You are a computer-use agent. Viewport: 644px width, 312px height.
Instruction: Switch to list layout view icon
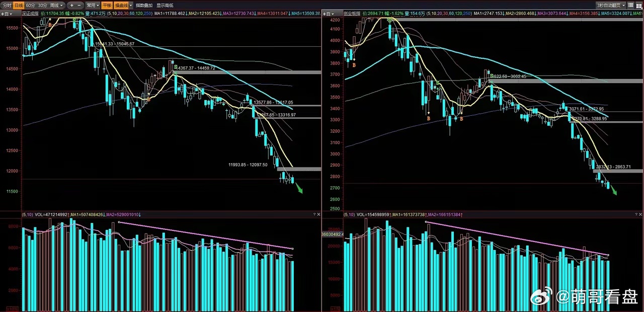click(630, 5)
